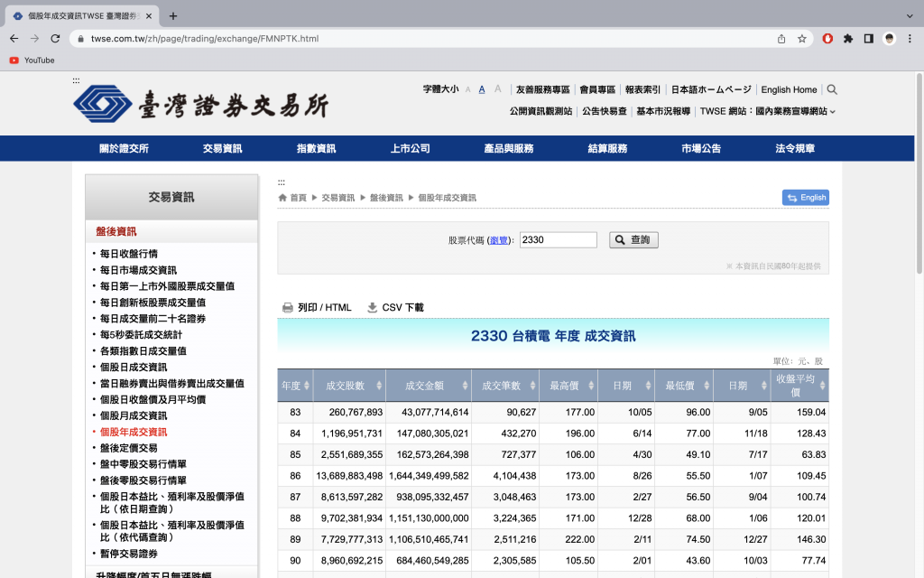Open the 上市公司 menu
Screen dimensions: 924x578
coord(411,149)
